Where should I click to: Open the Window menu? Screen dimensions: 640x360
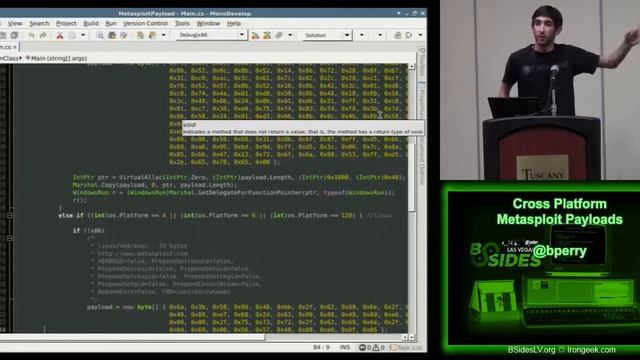point(208,24)
